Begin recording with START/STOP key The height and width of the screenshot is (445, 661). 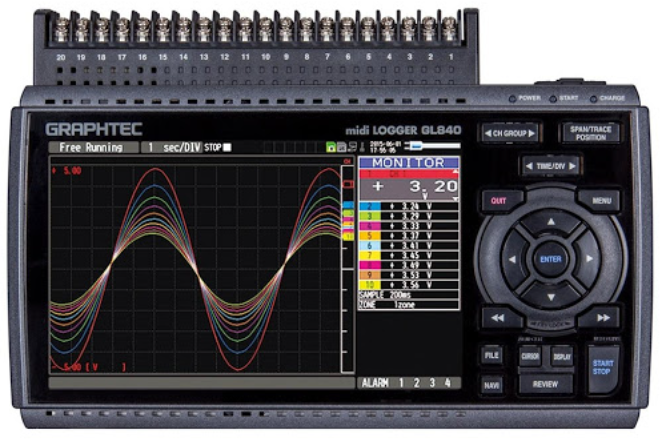click(x=603, y=368)
